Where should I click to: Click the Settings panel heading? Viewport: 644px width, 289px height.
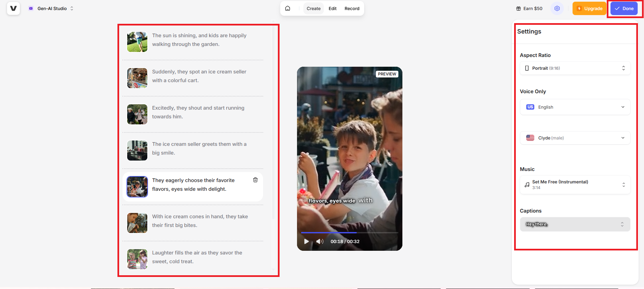click(529, 32)
